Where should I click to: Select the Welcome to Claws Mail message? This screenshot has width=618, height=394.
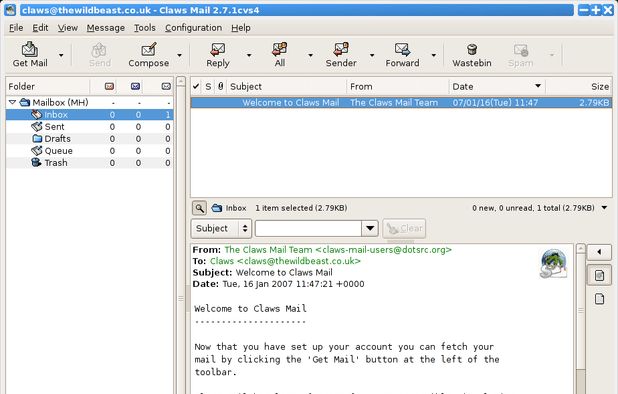[401, 103]
